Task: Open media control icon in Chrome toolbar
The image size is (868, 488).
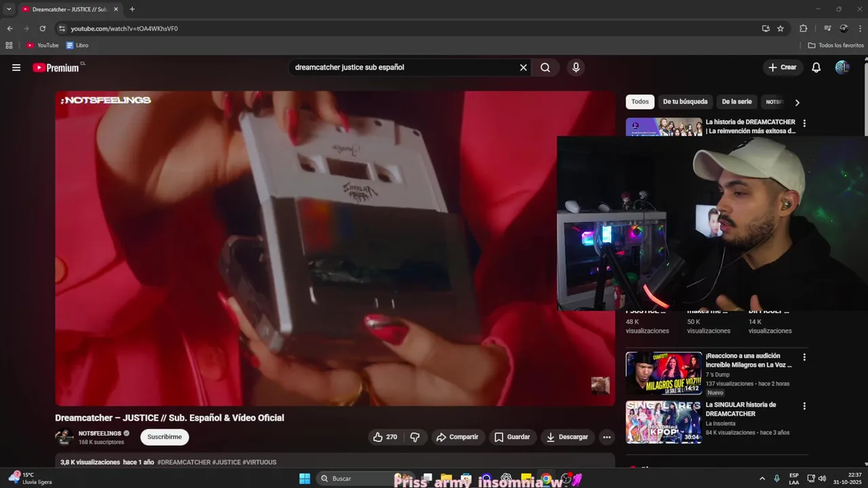Action: (827, 28)
